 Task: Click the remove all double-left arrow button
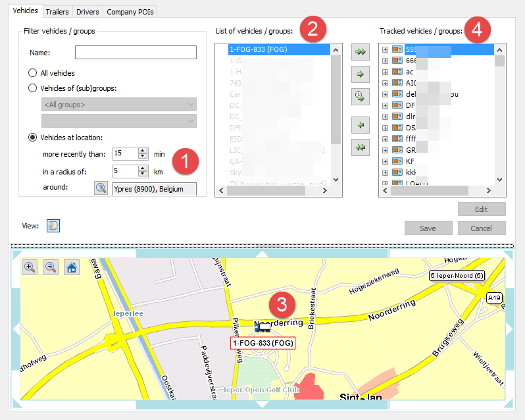[x=360, y=147]
